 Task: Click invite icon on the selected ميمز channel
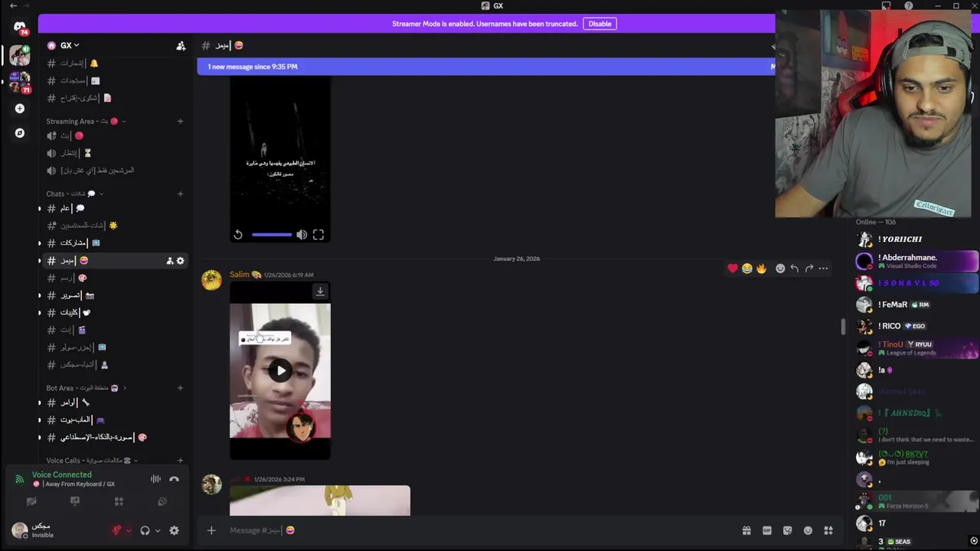click(x=170, y=261)
